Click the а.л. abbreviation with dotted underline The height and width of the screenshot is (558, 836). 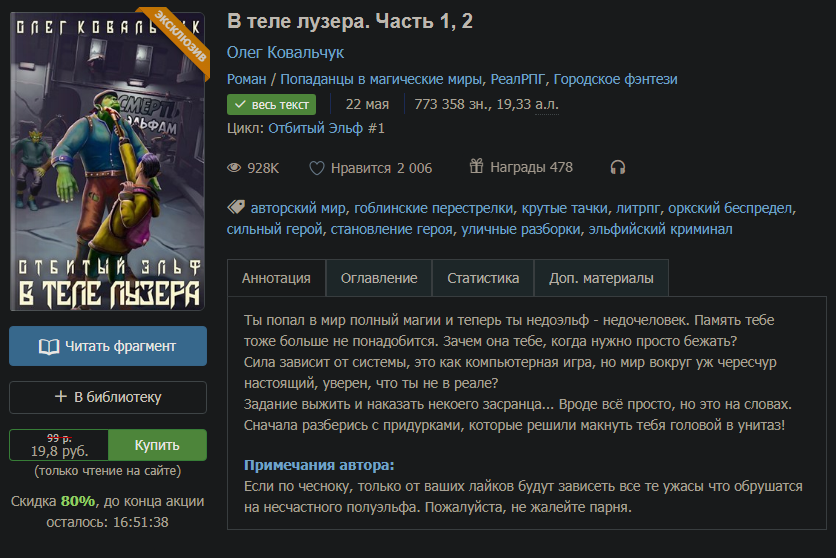click(x=546, y=104)
